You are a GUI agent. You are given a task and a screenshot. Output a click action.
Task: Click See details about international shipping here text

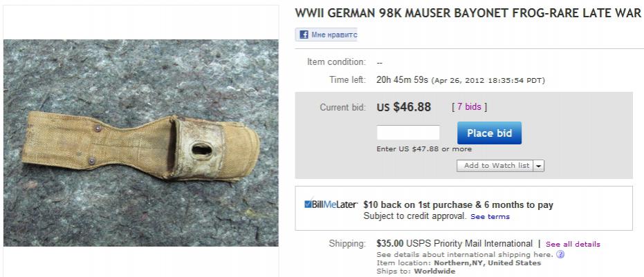465,255
